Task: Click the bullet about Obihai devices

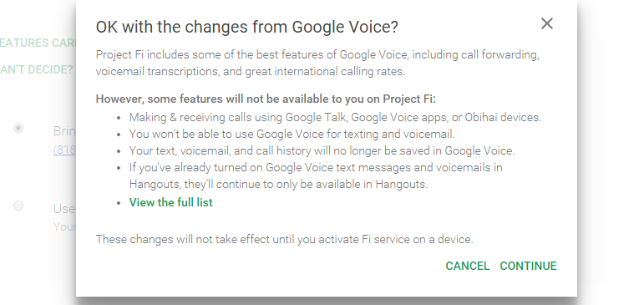Action: [x=335, y=117]
